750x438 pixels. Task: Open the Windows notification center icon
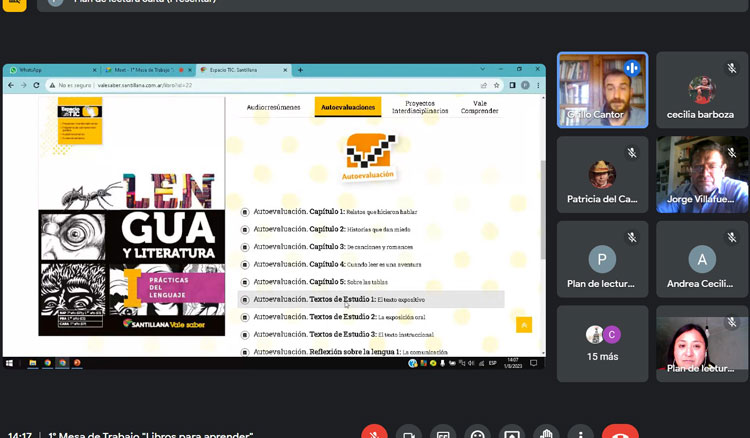(534, 363)
